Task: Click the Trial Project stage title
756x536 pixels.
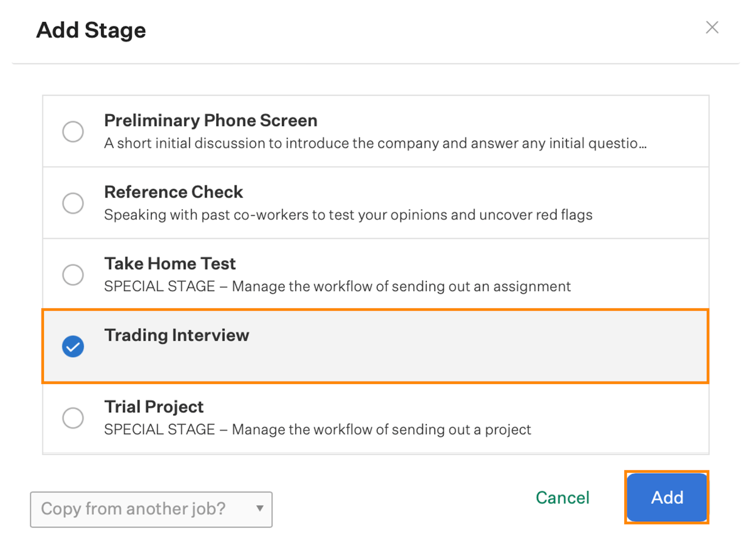Action: tap(154, 407)
